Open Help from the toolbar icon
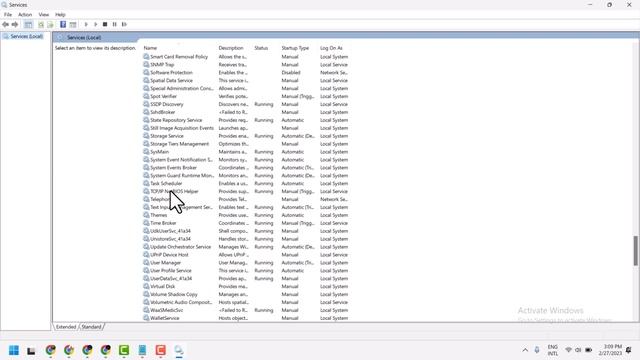Screen dimensions: 640x360 coord(63,24)
